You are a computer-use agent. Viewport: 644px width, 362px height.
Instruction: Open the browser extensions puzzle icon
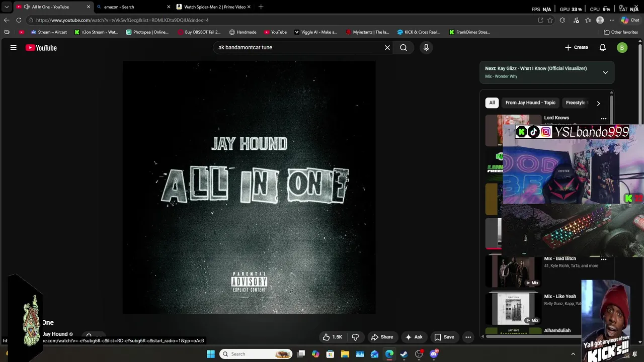click(562, 20)
